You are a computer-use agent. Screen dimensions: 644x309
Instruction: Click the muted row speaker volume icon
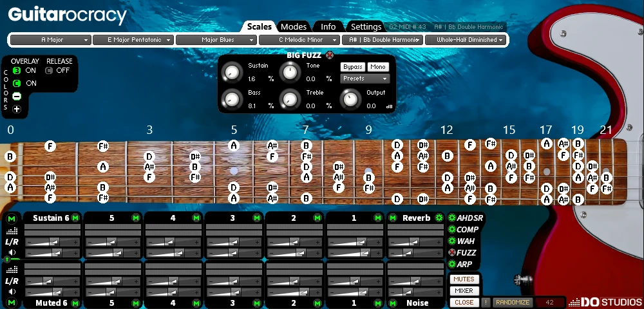click(x=12, y=292)
